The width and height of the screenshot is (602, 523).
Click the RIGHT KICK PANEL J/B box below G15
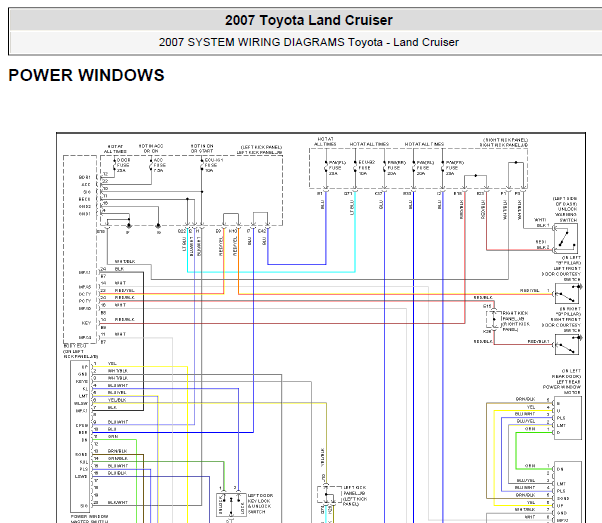point(494,319)
